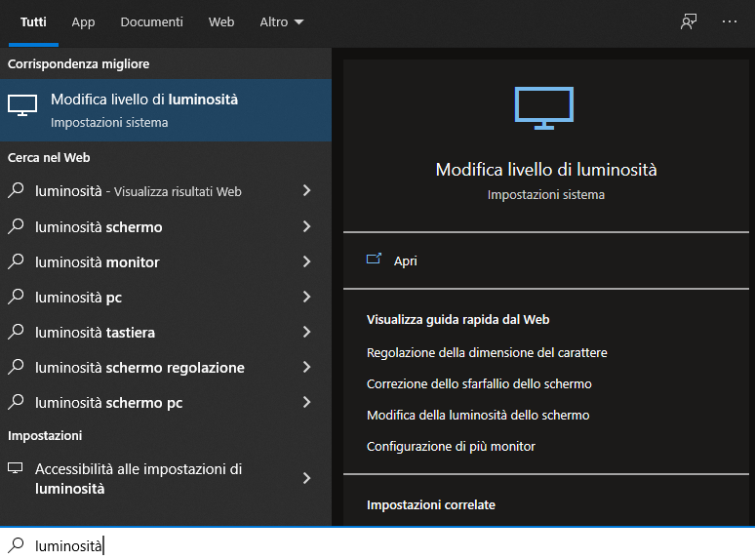Click monitor icon next to Accessibilità alle impostazioni
The image size is (755, 560).
pos(16,468)
